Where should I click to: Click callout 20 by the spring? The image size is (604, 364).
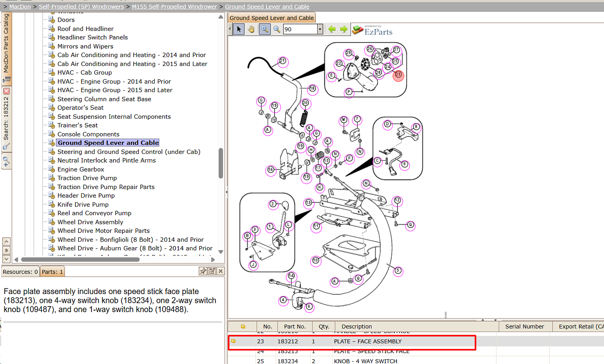305,103
